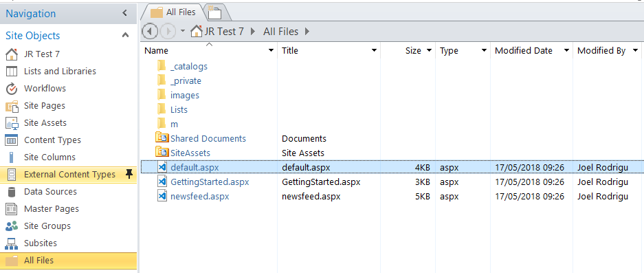Click the Master Pages icon
The width and height of the screenshot is (644, 273).
pos(12,209)
